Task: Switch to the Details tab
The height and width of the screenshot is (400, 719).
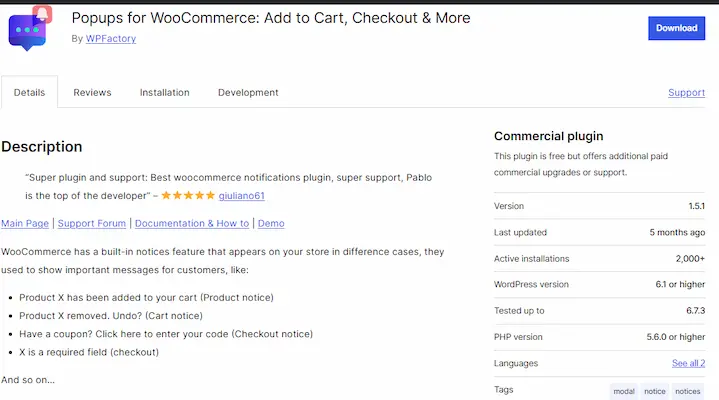Action: (29, 93)
